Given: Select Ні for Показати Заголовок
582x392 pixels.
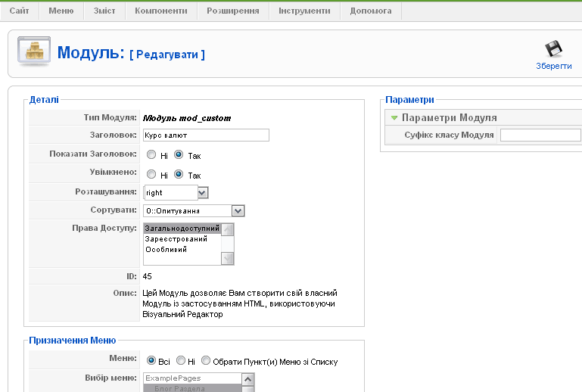Looking at the screenshot, I should pyautogui.click(x=151, y=154).
